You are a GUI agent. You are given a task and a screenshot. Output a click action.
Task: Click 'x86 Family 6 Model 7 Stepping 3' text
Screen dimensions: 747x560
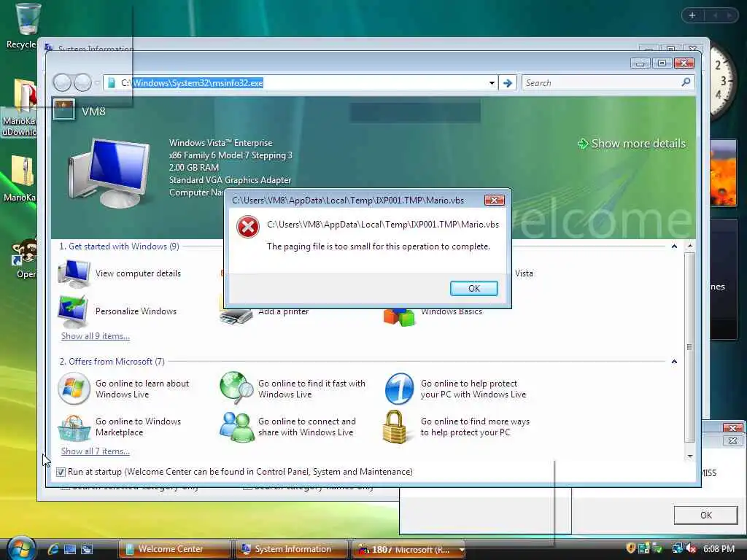point(231,155)
